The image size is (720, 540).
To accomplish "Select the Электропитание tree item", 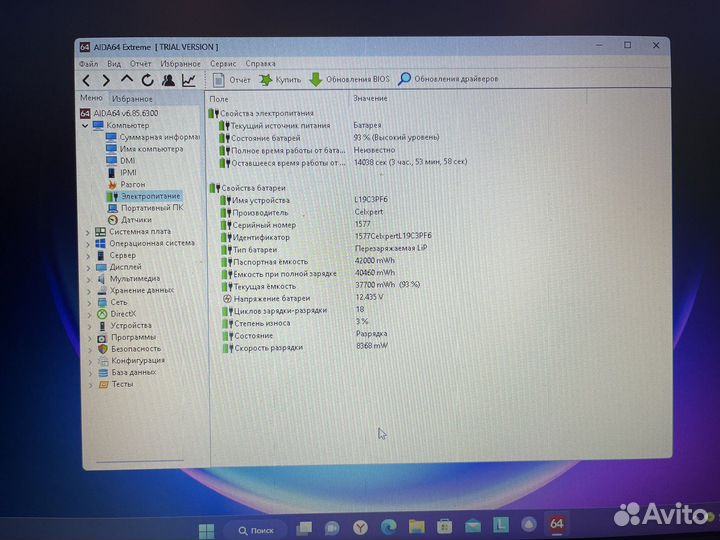I will pyautogui.click(x=143, y=196).
